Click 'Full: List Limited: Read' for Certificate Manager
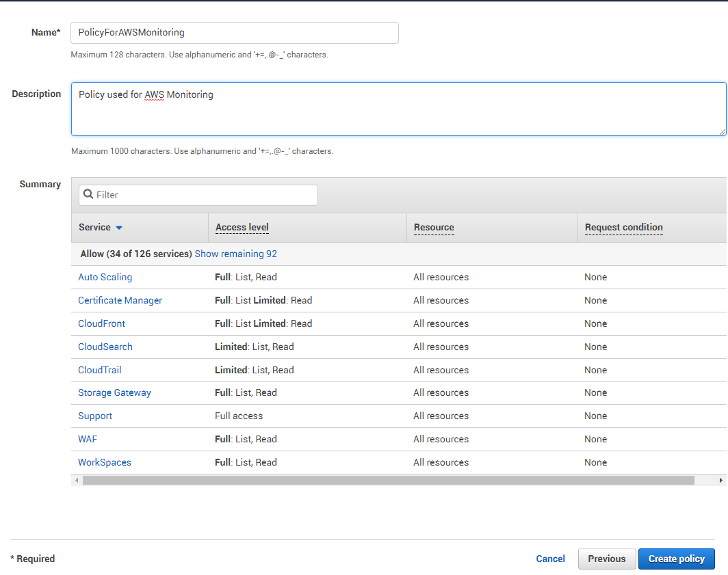 (263, 300)
